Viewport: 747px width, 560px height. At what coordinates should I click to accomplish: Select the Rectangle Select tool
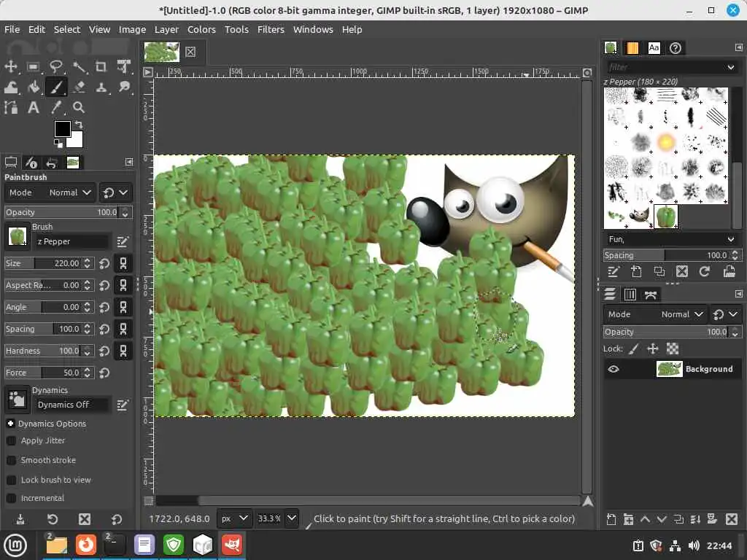[33, 66]
